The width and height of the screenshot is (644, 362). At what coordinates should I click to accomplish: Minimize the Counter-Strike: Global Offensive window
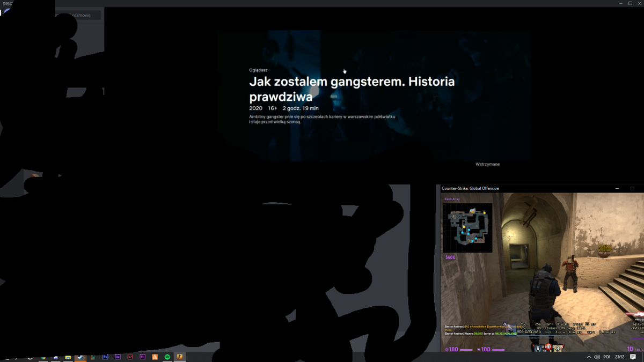click(617, 188)
